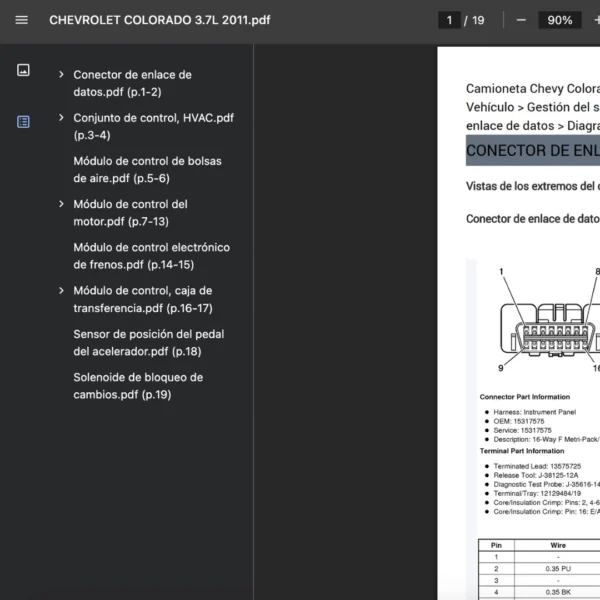Click the Service: 15317575 line

tap(522, 430)
